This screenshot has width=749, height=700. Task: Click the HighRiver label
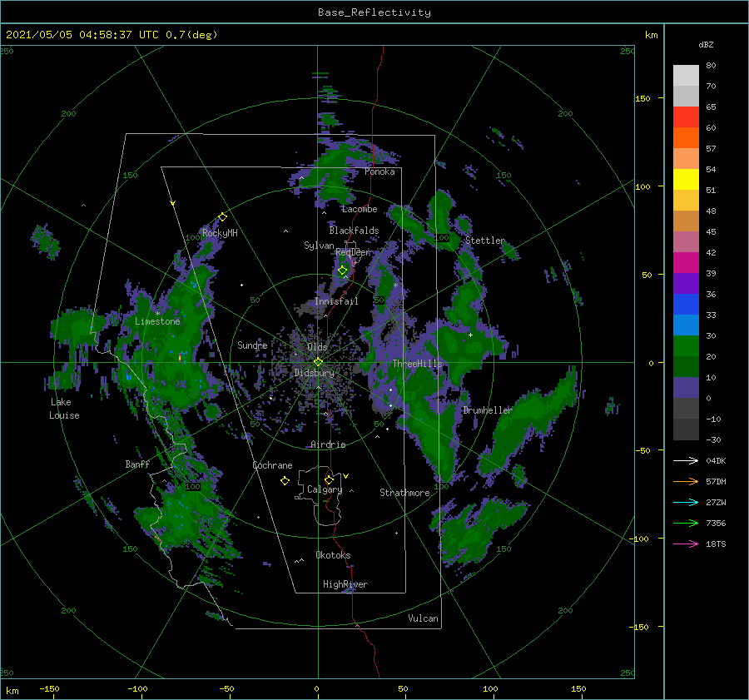pos(345,584)
